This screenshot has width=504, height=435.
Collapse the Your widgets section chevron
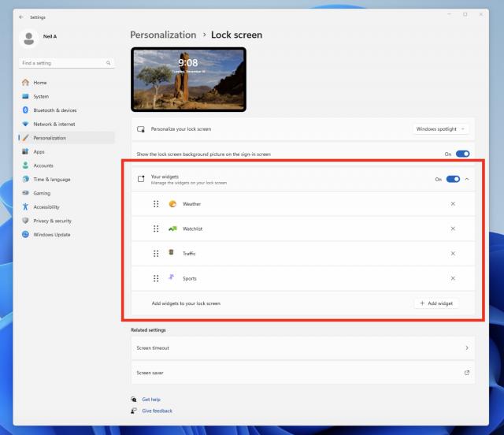[x=467, y=179]
